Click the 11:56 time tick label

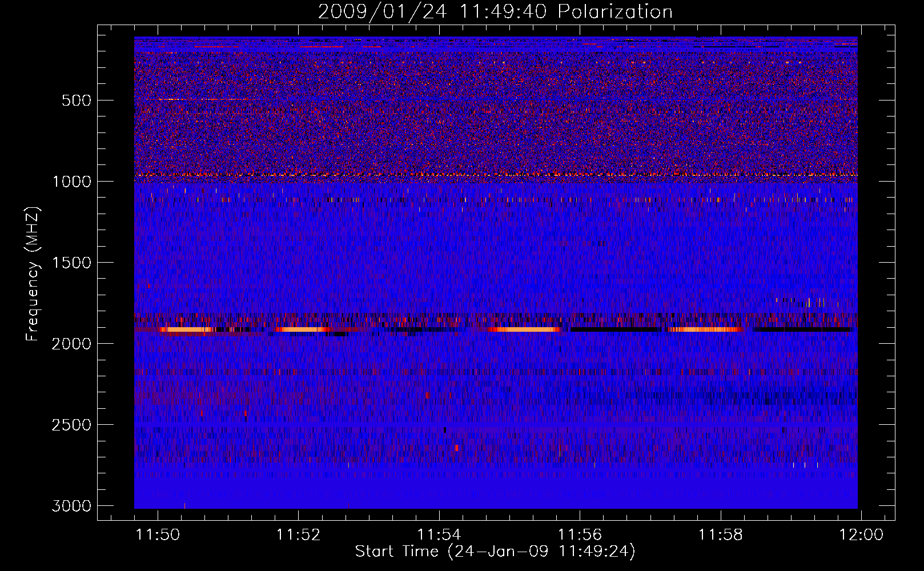click(580, 535)
